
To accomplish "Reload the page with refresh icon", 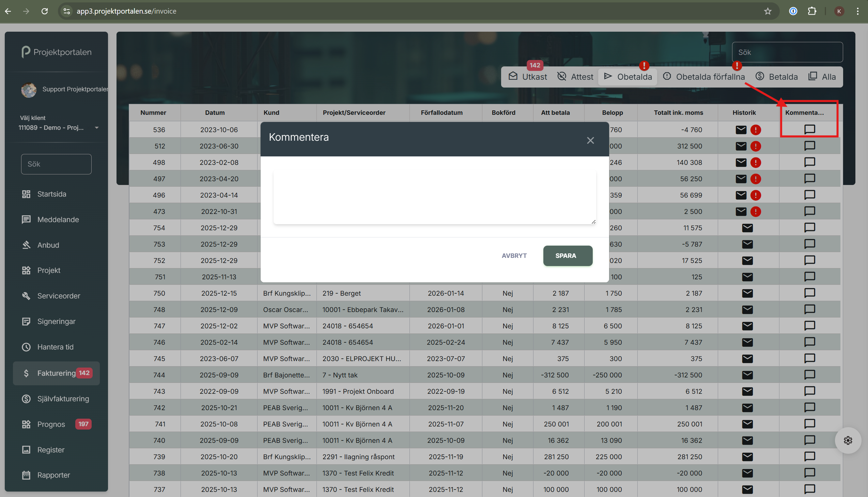I will point(45,11).
